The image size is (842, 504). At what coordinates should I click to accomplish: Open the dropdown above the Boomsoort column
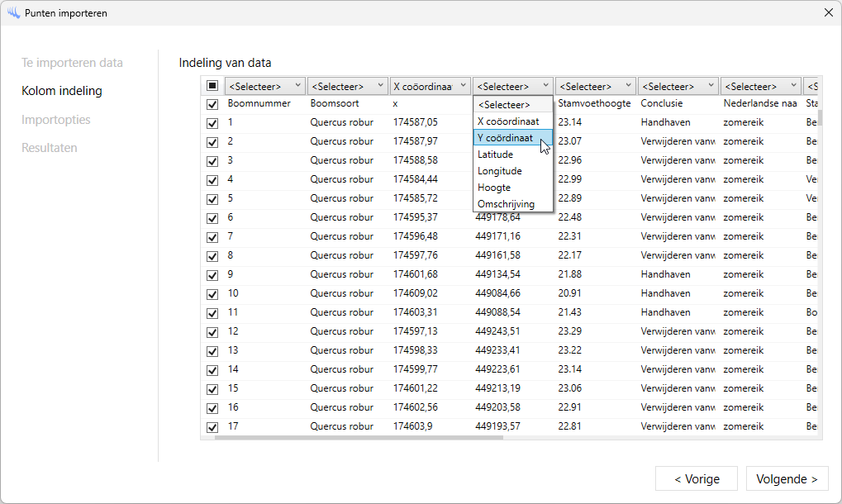[347, 86]
